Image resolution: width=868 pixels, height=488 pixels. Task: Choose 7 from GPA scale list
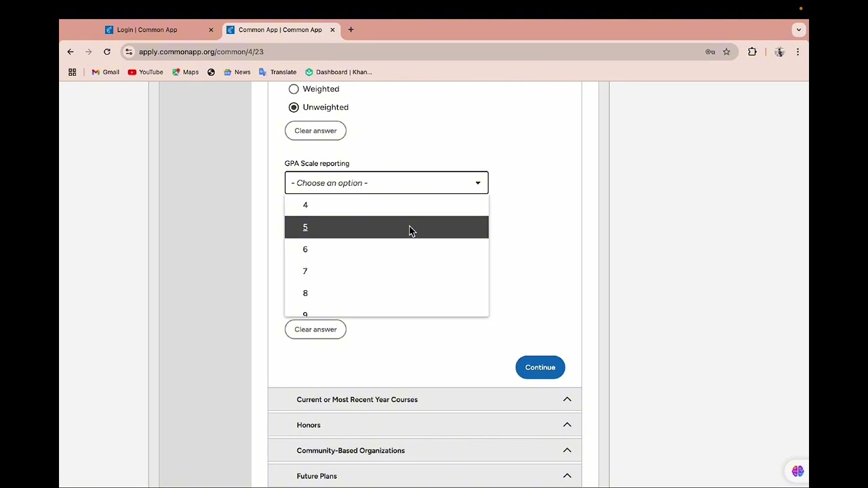(387, 271)
